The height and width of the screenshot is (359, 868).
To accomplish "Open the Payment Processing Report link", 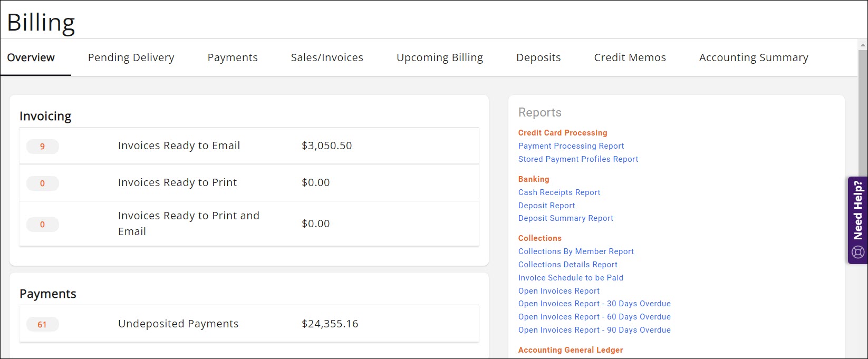I will coord(571,146).
